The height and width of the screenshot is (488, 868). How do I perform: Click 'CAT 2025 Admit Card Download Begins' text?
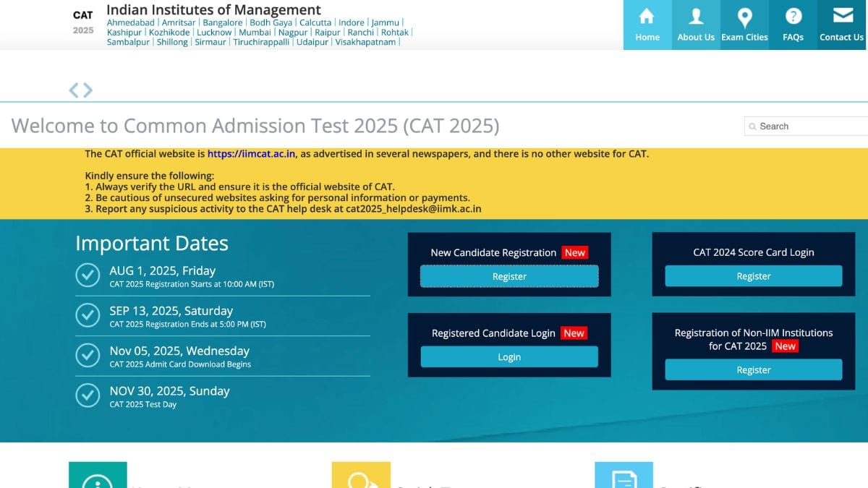pyautogui.click(x=180, y=364)
